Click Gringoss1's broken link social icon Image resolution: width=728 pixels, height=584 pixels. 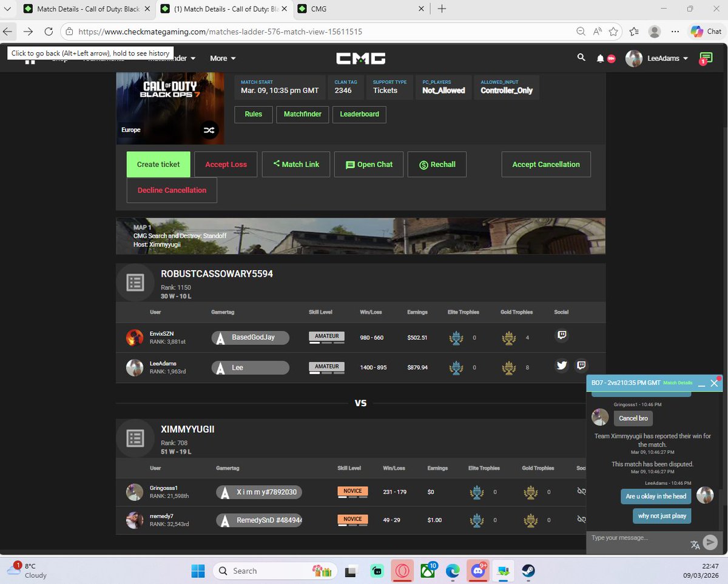(581, 491)
